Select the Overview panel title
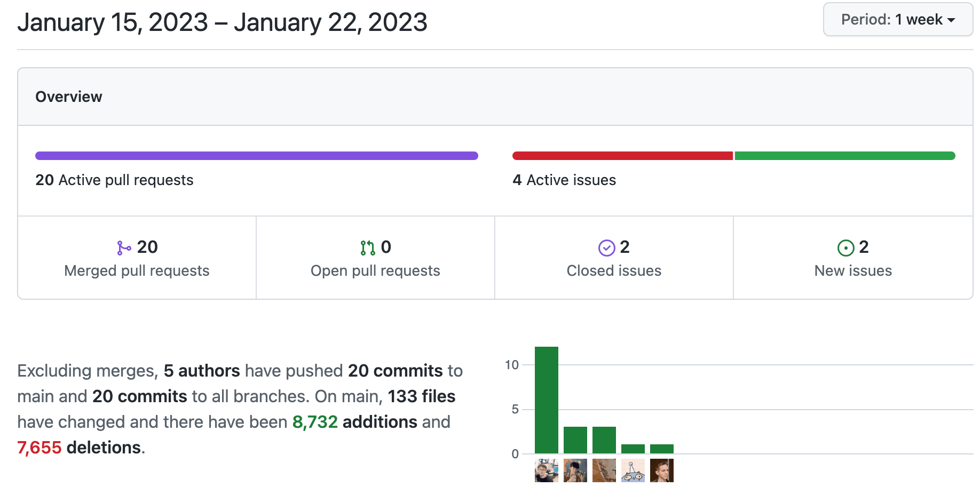Viewport: 980px width, 495px height. [68, 97]
